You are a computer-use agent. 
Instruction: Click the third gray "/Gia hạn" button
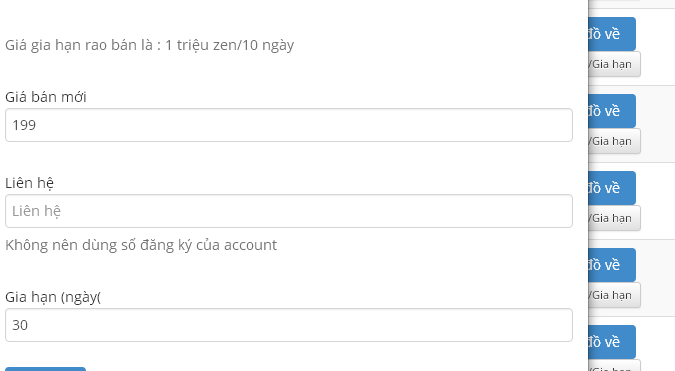click(614, 218)
